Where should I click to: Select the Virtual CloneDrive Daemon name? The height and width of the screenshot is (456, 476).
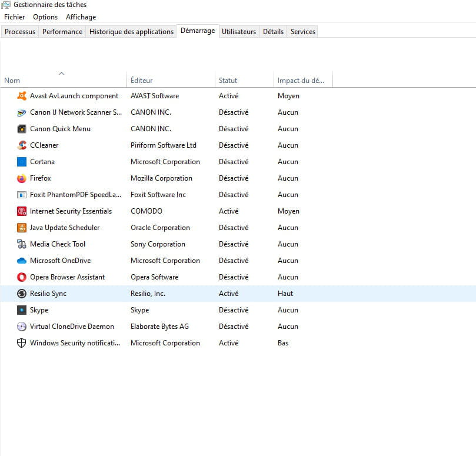point(72,327)
